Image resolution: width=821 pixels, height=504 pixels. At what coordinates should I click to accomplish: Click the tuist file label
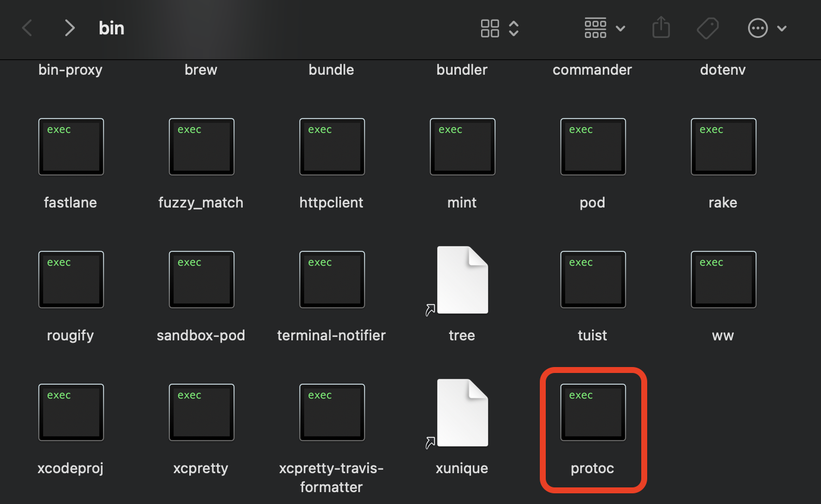pos(593,336)
